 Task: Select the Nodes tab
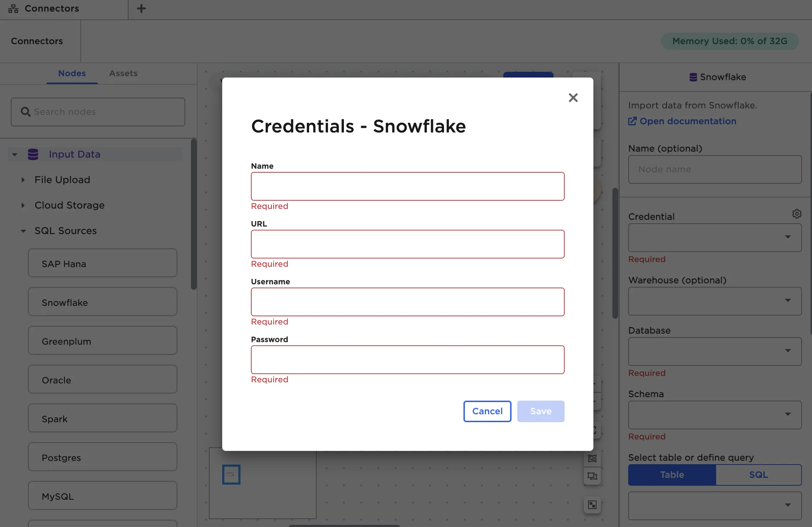click(x=72, y=73)
